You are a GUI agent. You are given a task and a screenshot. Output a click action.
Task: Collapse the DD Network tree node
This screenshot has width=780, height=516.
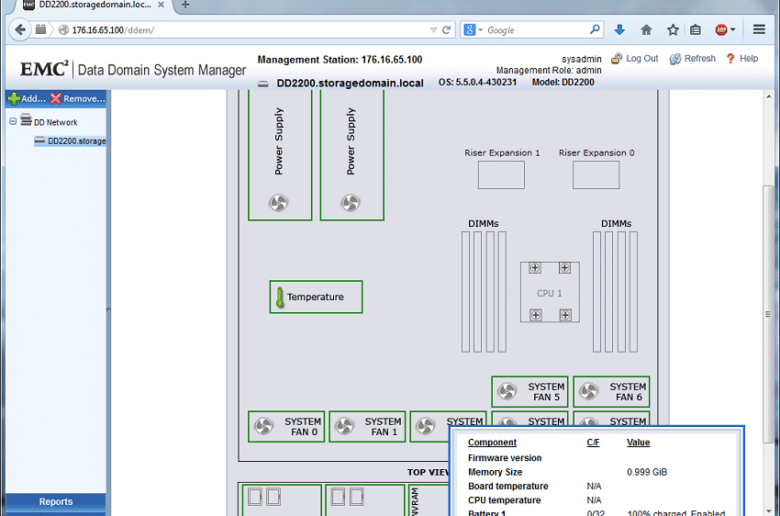pos(13,121)
